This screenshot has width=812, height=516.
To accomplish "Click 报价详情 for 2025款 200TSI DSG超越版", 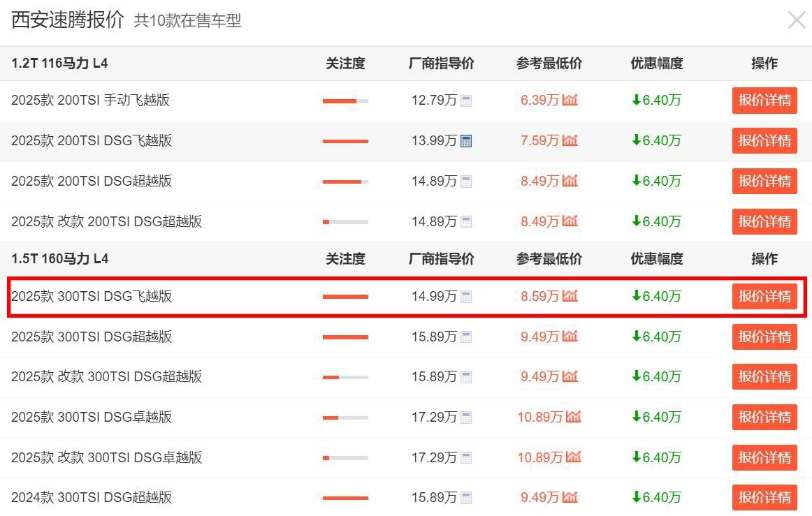I will coord(764,181).
